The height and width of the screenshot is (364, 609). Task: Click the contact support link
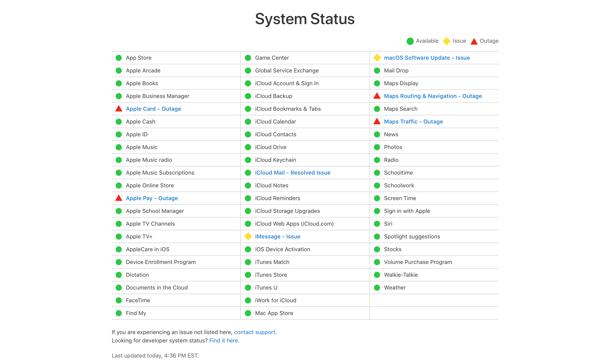point(255,332)
